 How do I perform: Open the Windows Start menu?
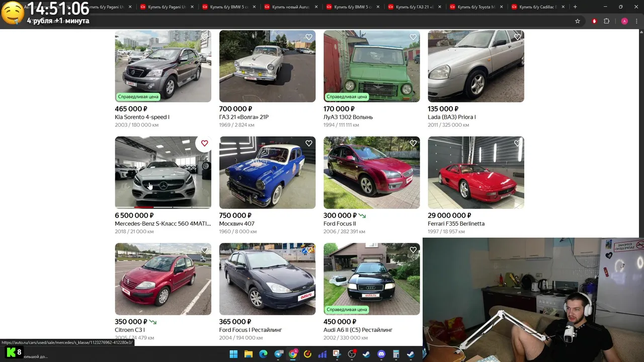[233, 354]
